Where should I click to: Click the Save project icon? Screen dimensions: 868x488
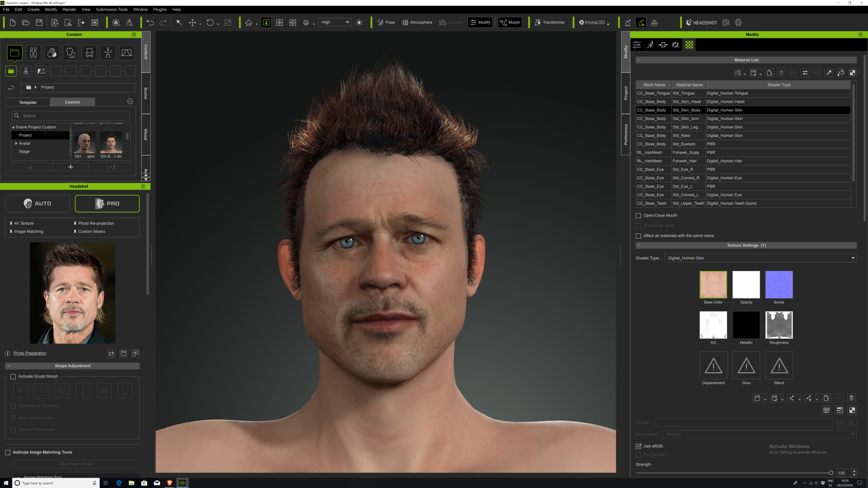39,23
